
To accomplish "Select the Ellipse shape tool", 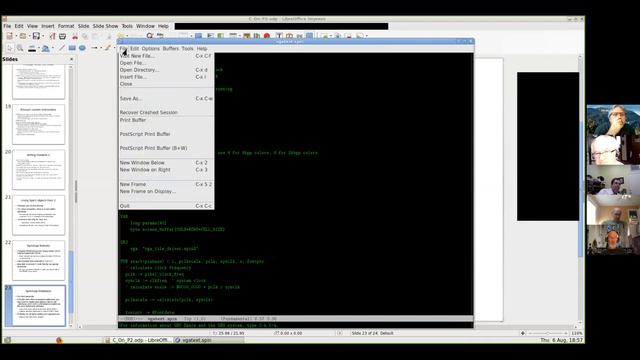I will (x=82, y=48).
